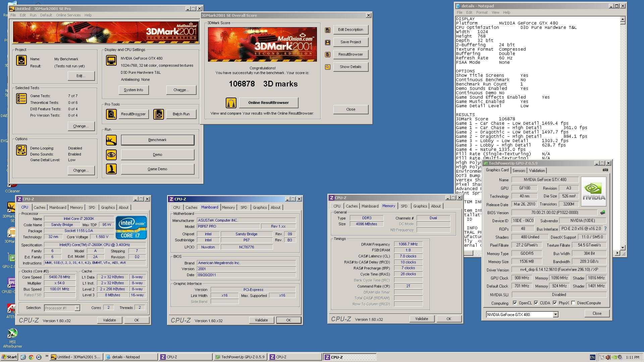Screen dimensions: 644x362
Task: Click the ResultBrowser magnifier icon in Pro Tools
Action: click(111, 114)
